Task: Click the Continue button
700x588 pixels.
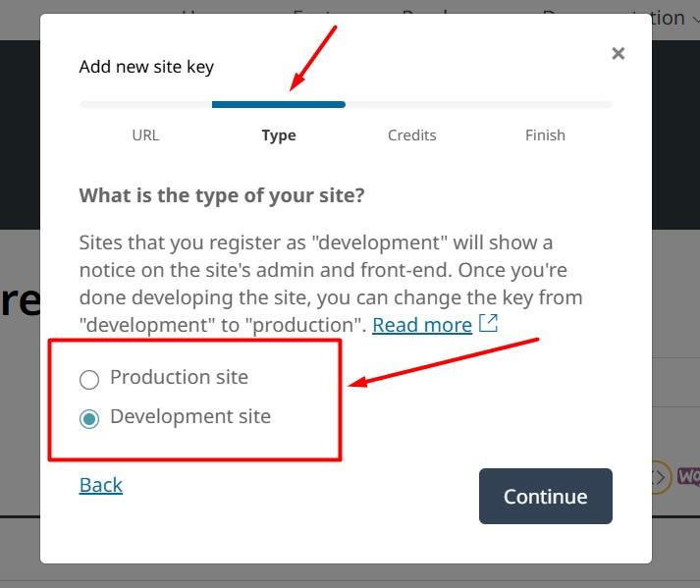Action: coord(546,496)
